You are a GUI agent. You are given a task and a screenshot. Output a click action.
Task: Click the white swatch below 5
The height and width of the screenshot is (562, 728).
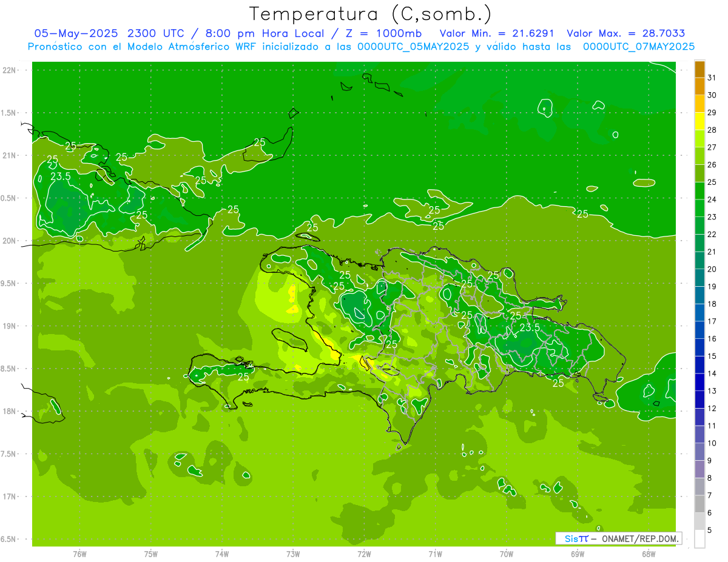point(699,539)
